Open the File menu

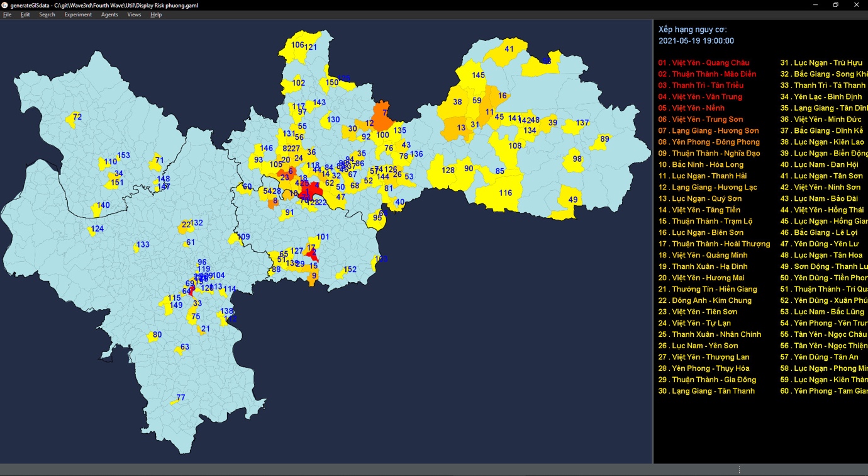8,14
